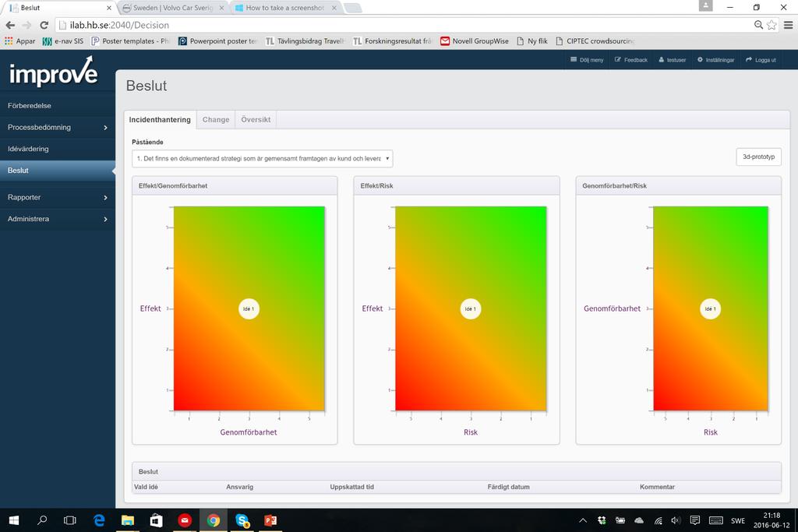Reload the current page
798x532 pixels.
[x=44, y=25]
